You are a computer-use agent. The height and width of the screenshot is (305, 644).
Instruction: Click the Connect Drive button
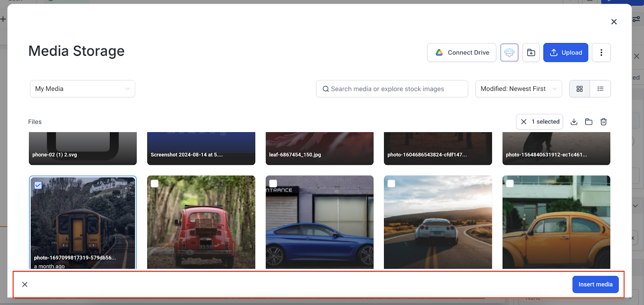click(462, 53)
